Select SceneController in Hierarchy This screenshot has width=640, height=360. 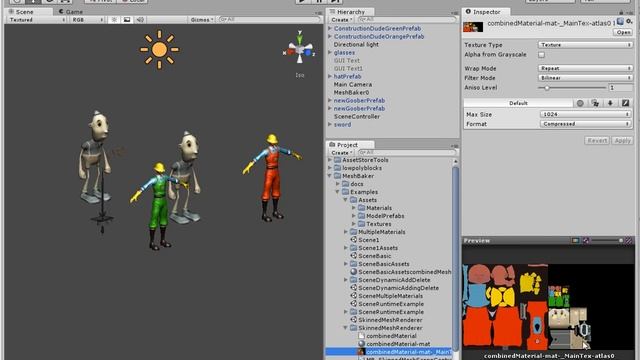(357, 116)
